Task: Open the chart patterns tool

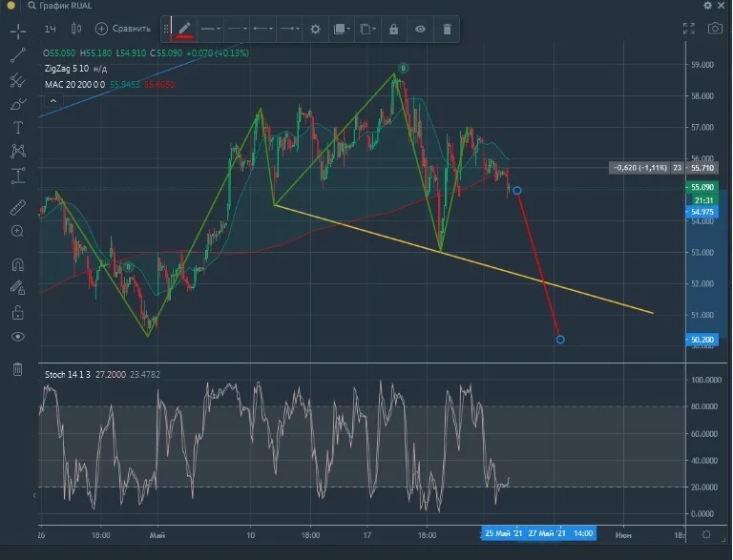Action: [x=18, y=151]
